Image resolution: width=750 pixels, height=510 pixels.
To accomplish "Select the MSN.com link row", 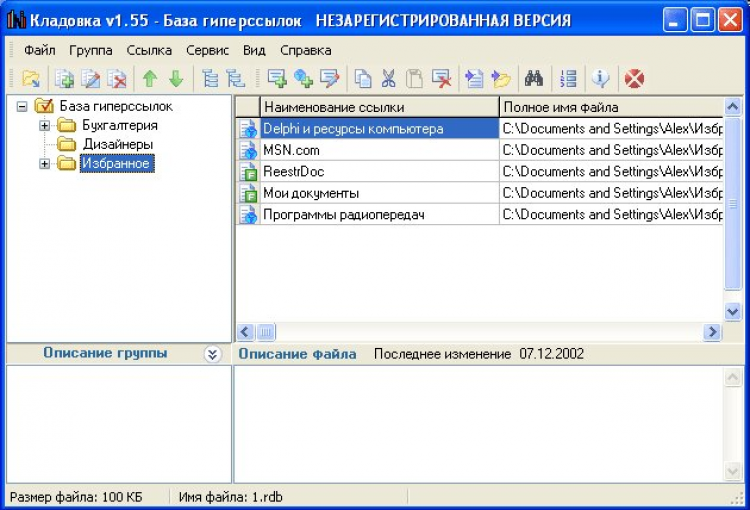I will point(379,150).
